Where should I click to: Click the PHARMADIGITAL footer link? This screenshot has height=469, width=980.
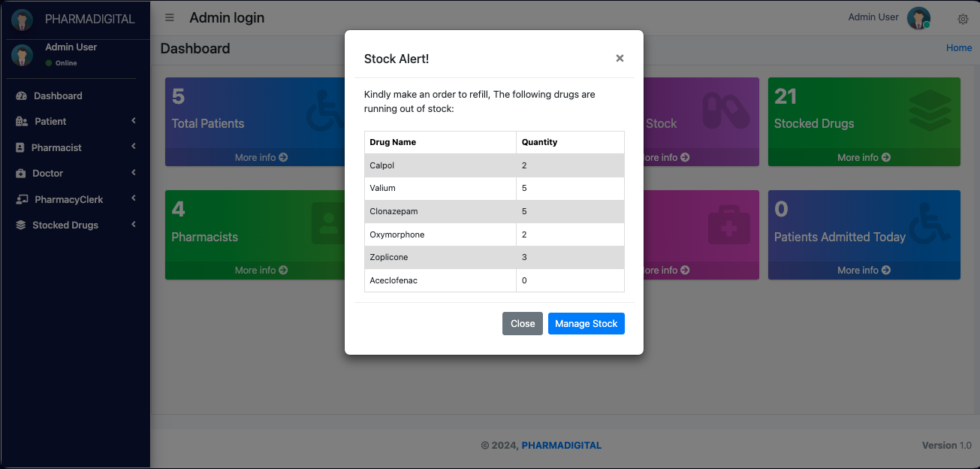[562, 446]
